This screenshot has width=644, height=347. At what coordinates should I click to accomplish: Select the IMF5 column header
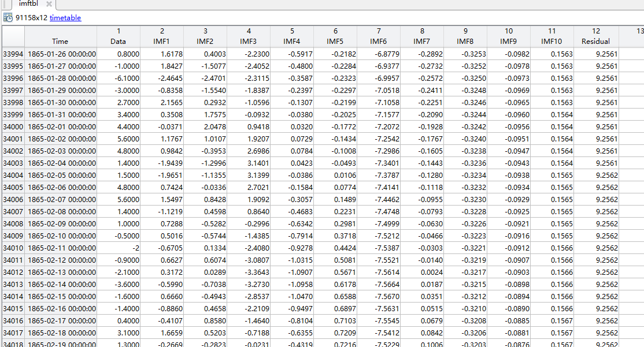335,41
